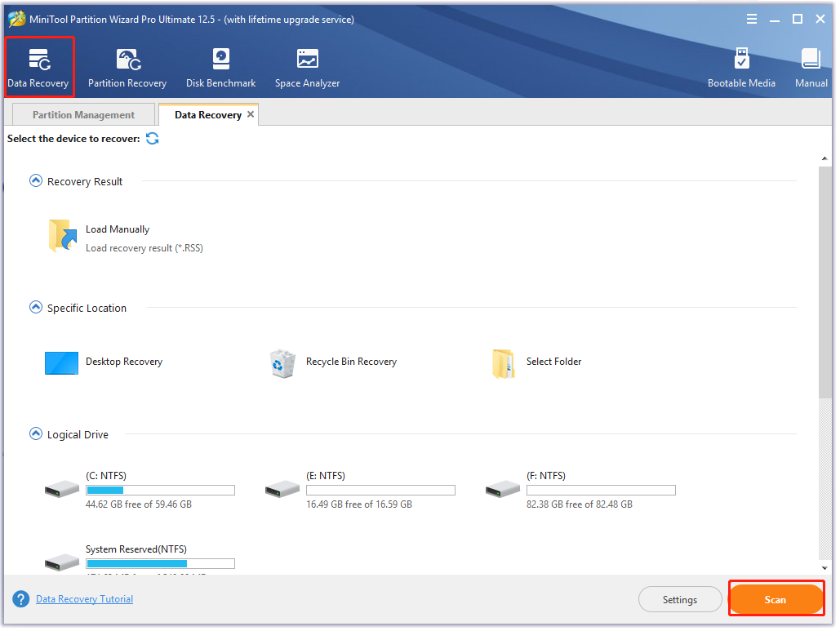
Task: Collapse the Specific Location section
Action: [x=35, y=307]
